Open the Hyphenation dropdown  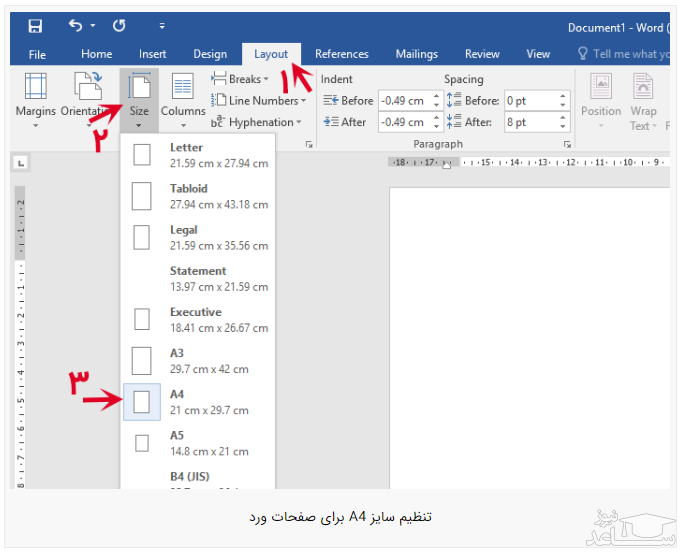coord(256,123)
